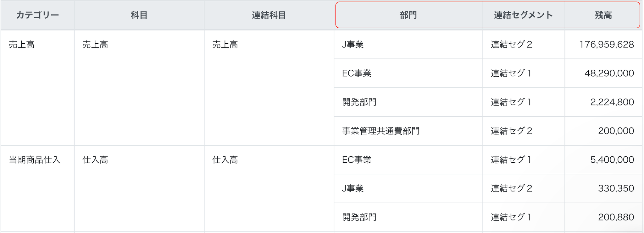This screenshot has height=233, width=644.
Task: Click J事業 in the 176,959,628 row
Action: pyautogui.click(x=353, y=45)
